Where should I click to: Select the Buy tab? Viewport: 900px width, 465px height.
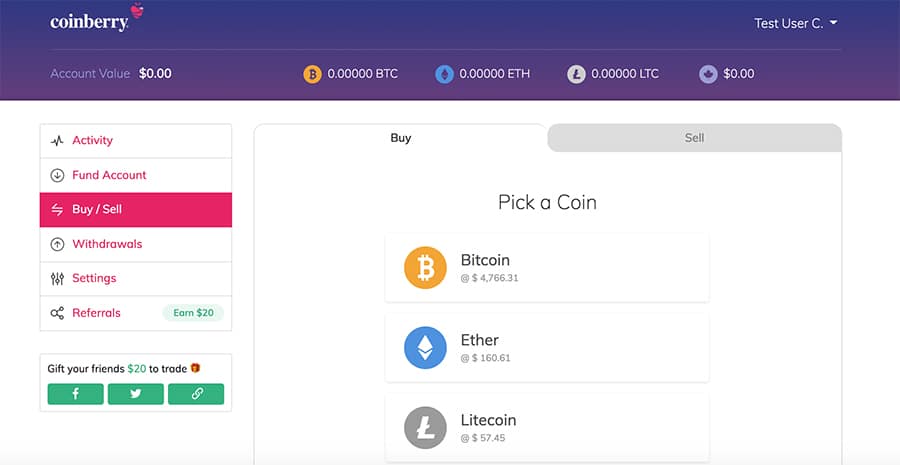401,138
